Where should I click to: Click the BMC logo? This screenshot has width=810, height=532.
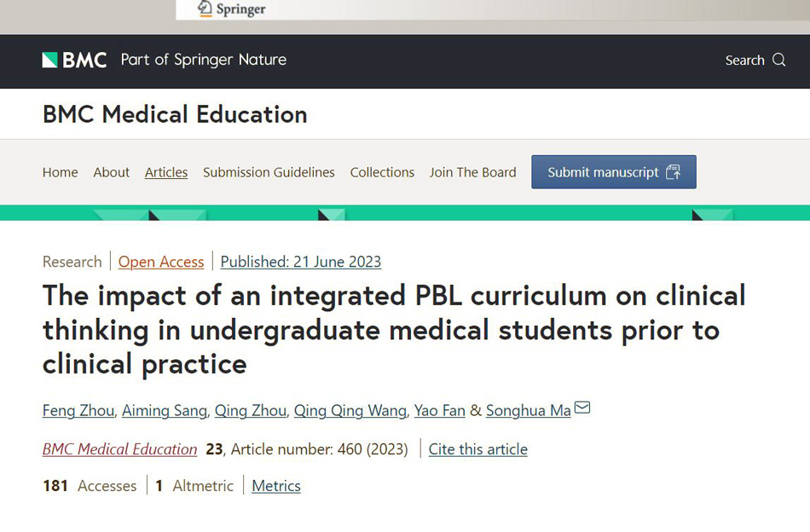[74, 61]
